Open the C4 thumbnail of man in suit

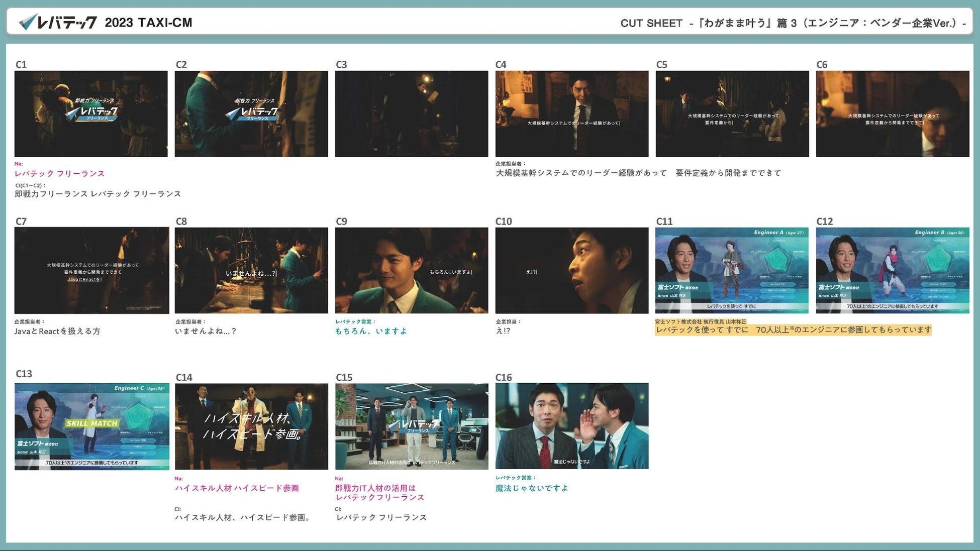(x=572, y=114)
